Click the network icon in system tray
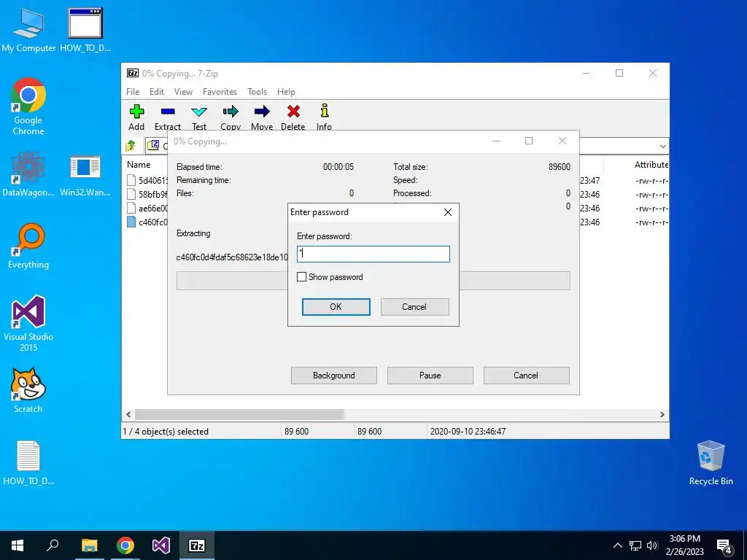 [x=635, y=545]
